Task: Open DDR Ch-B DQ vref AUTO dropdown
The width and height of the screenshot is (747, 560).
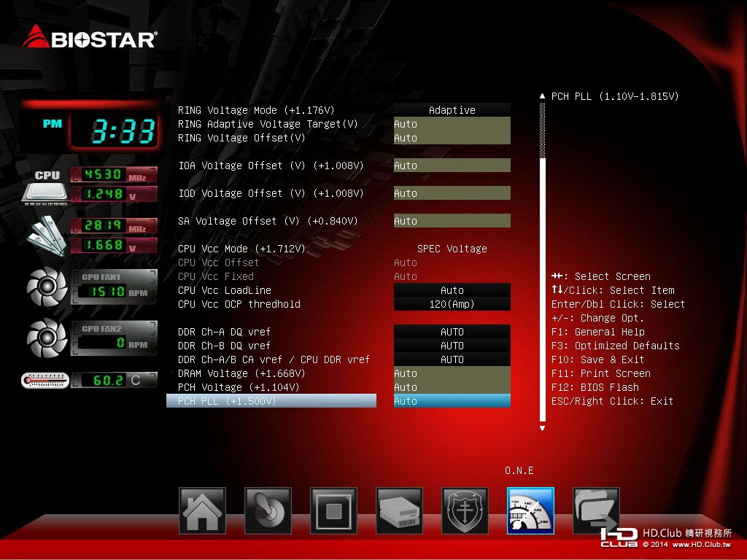Action: pyautogui.click(x=452, y=345)
